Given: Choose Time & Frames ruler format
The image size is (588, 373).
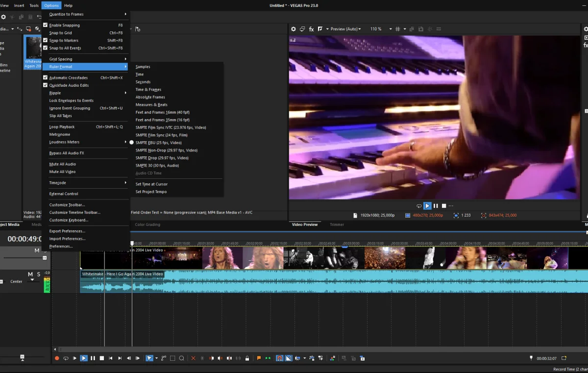Looking at the screenshot, I should 148,90.
